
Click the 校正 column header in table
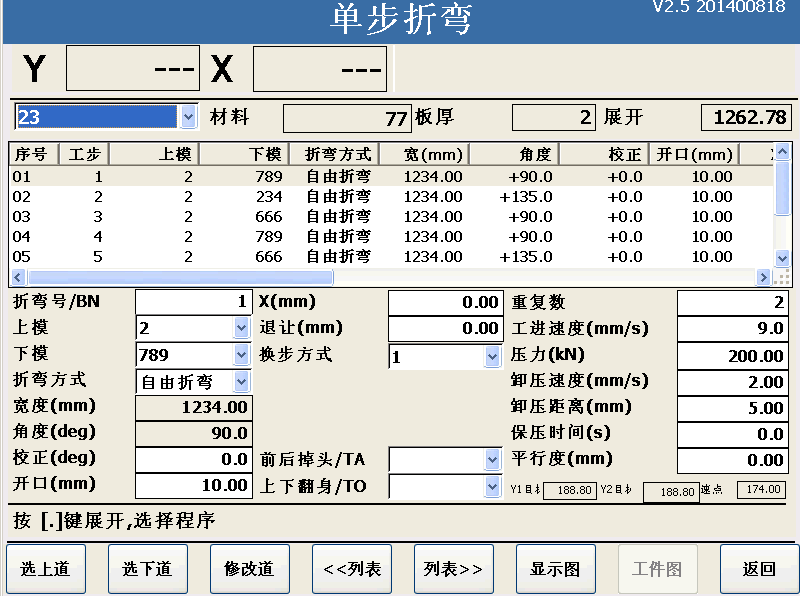tap(604, 154)
